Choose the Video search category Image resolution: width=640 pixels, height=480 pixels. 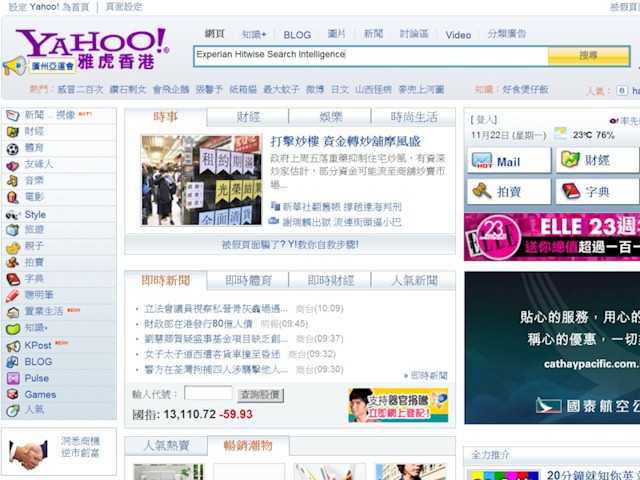pos(458,35)
